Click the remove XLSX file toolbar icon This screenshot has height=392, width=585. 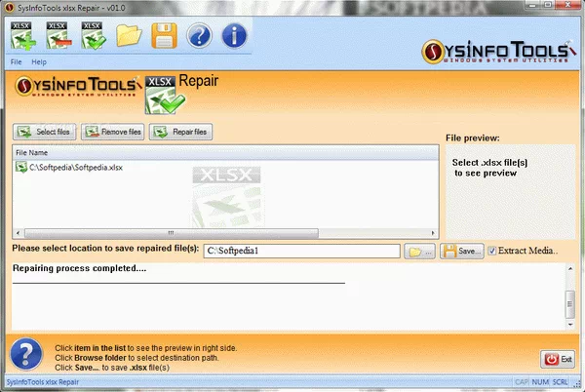58,36
